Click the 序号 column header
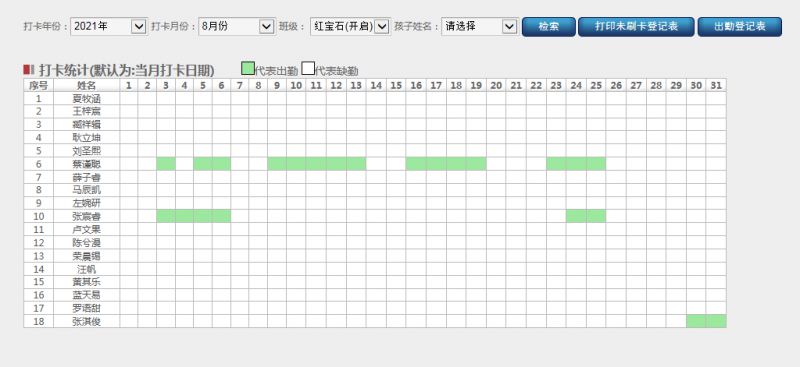800x367 pixels. click(x=38, y=85)
